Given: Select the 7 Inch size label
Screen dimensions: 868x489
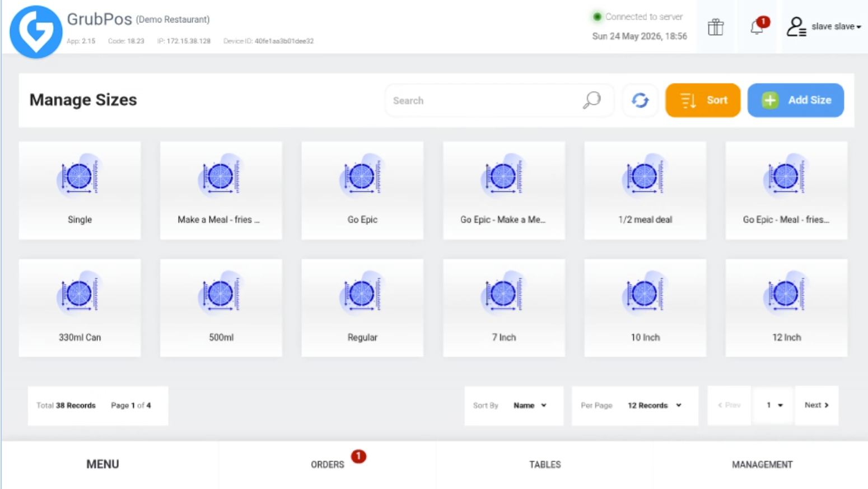Looking at the screenshot, I should [504, 337].
